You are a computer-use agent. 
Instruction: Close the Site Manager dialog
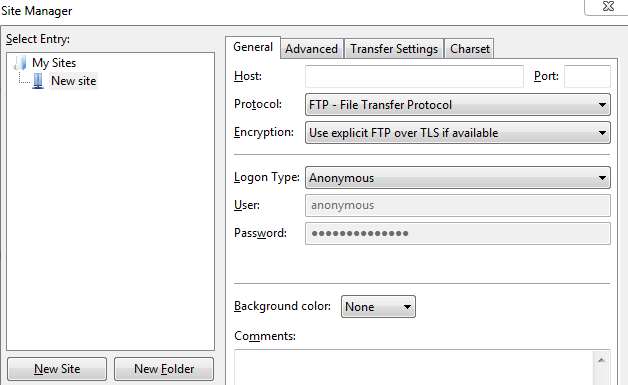click(608, 6)
